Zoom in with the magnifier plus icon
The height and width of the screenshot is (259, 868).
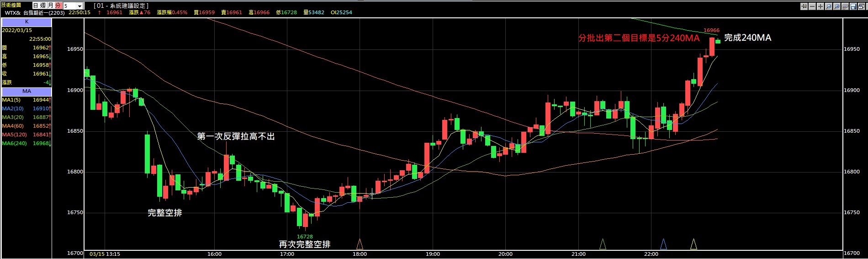pyautogui.click(x=837, y=6)
